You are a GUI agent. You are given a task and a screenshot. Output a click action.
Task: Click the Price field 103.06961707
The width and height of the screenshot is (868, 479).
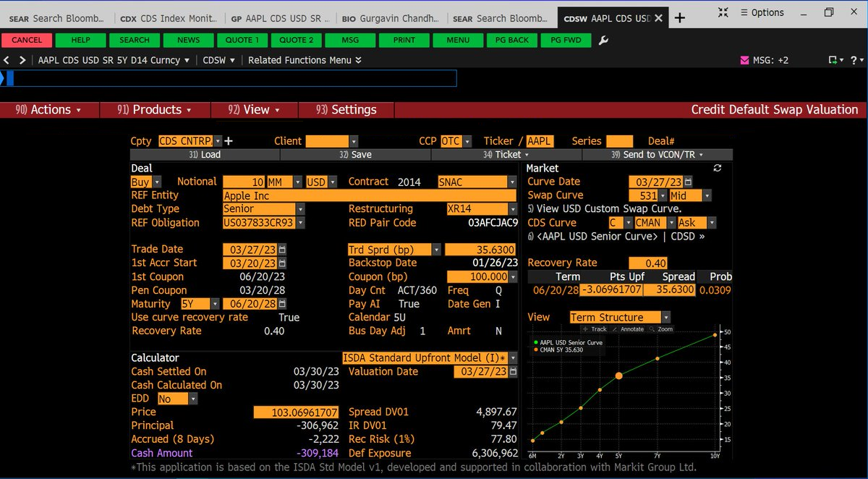pyautogui.click(x=297, y=412)
